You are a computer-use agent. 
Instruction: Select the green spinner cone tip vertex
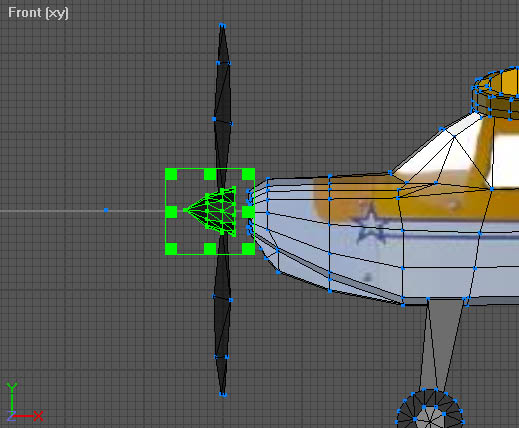[185, 210]
